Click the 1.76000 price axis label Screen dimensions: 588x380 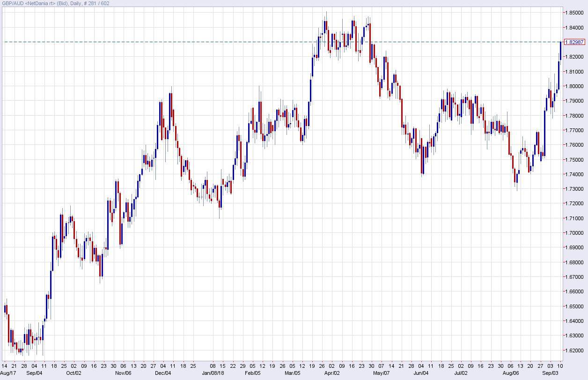[574, 145]
